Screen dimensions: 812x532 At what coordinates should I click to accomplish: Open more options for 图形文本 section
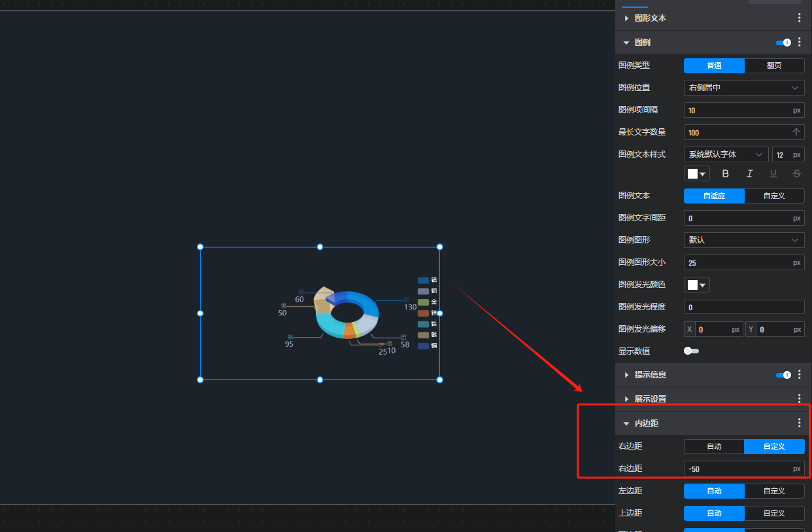click(x=799, y=18)
